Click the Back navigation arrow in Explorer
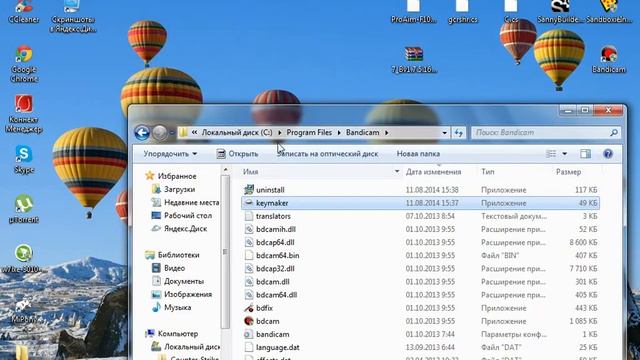The image size is (640, 360). click(x=142, y=133)
